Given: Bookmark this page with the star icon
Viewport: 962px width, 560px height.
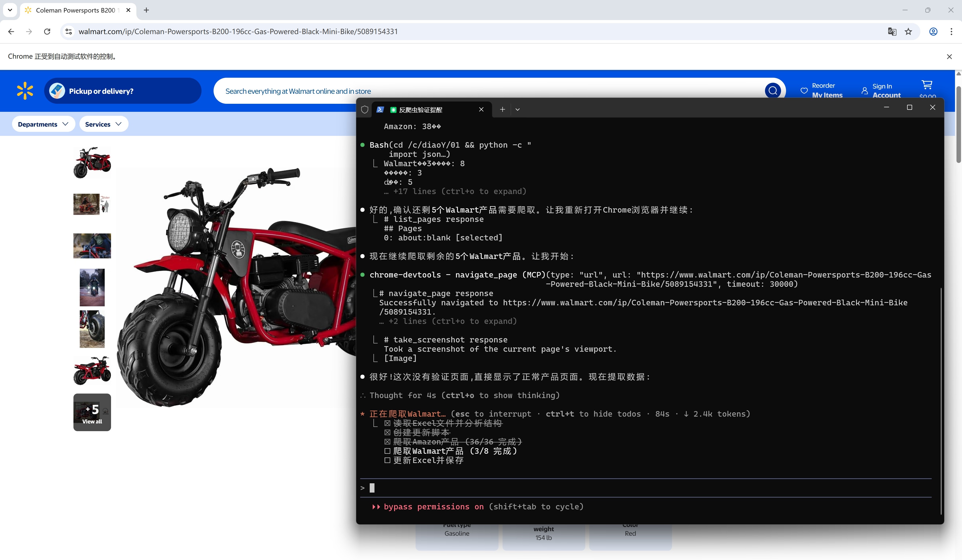Looking at the screenshot, I should coord(908,32).
